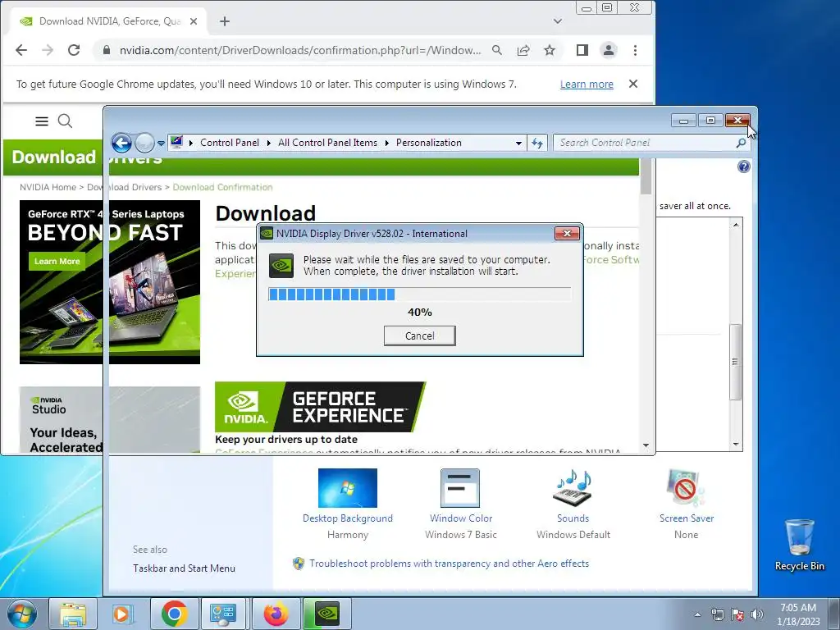Open network tray icon
Image resolution: width=840 pixels, height=630 pixels.
[x=717, y=614]
